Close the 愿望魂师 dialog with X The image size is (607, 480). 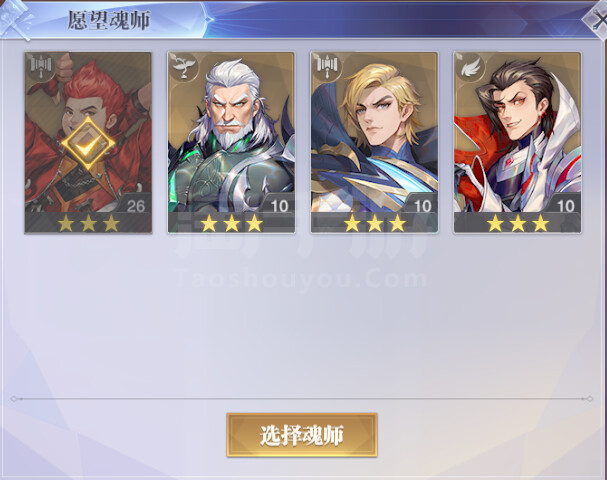[596, 19]
